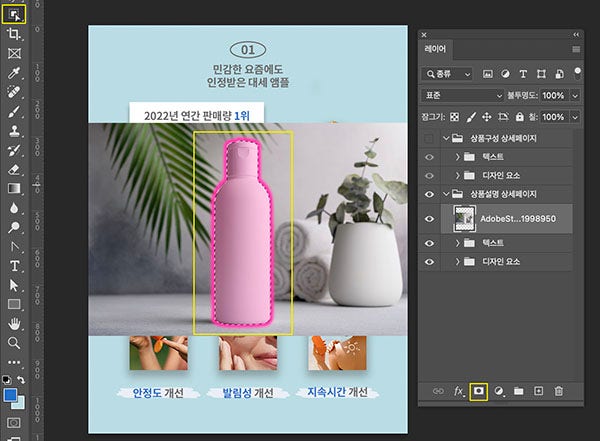Filter layers by smart objects
This screenshot has height=441, width=600.
[559, 74]
